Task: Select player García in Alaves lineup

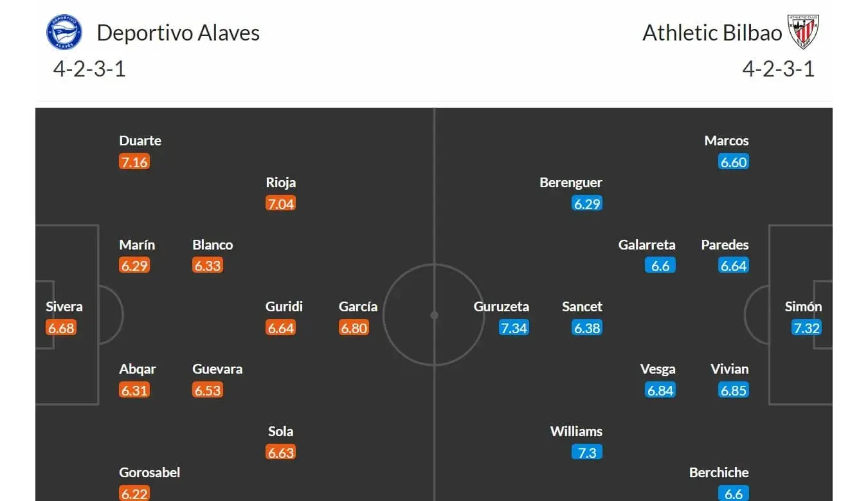Action: [x=358, y=307]
